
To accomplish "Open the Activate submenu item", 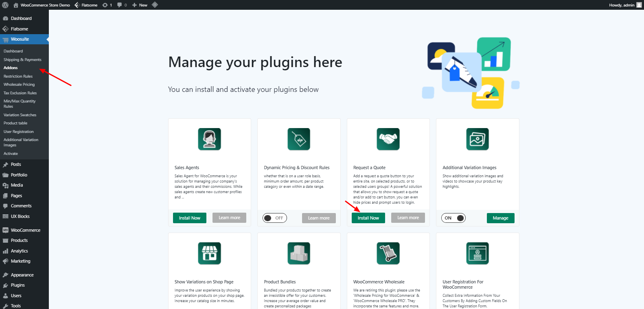I will click(x=11, y=154).
